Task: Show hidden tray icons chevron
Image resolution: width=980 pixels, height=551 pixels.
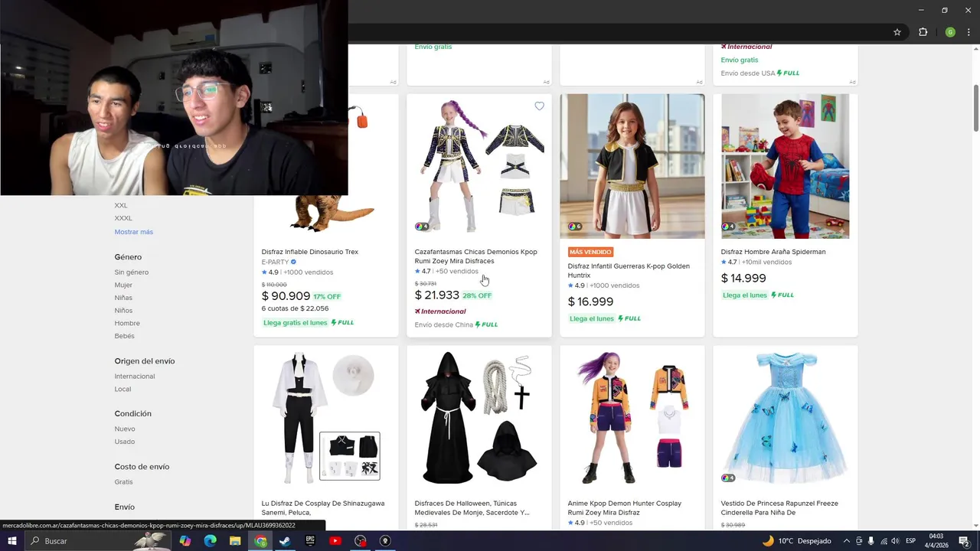Action: [x=846, y=541]
